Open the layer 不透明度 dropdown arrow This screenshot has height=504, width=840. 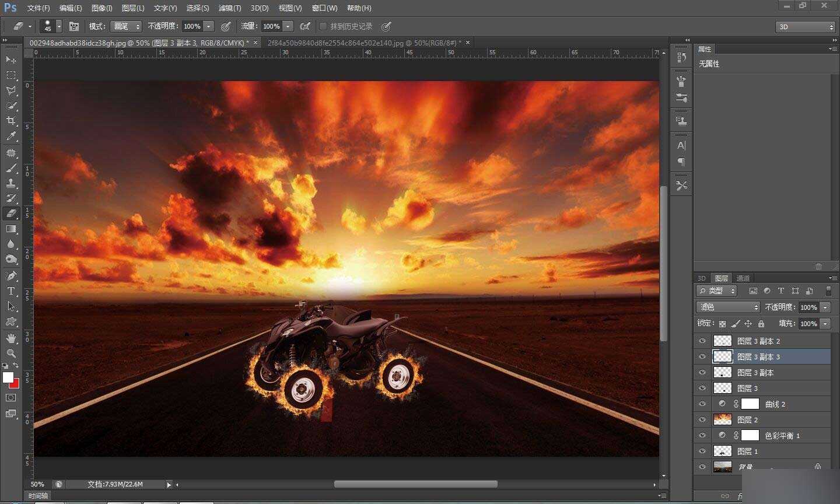coord(825,307)
